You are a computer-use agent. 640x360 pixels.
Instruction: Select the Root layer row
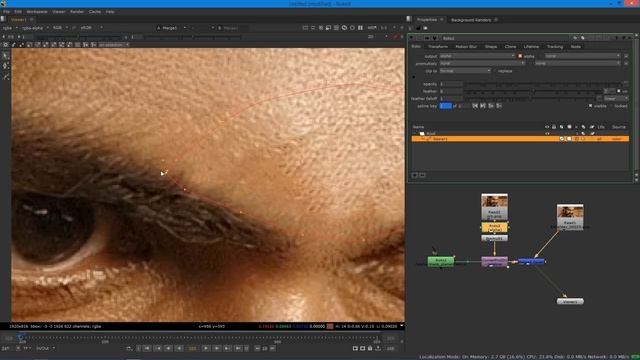tap(520, 133)
